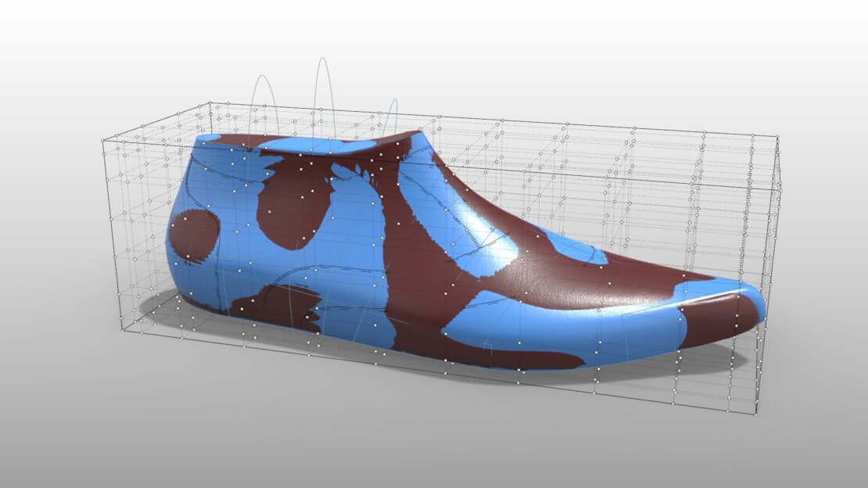Viewport: 868px width, 488px height.
Task: Select the bottom-right corner point of the cage
Action: click(x=756, y=412)
